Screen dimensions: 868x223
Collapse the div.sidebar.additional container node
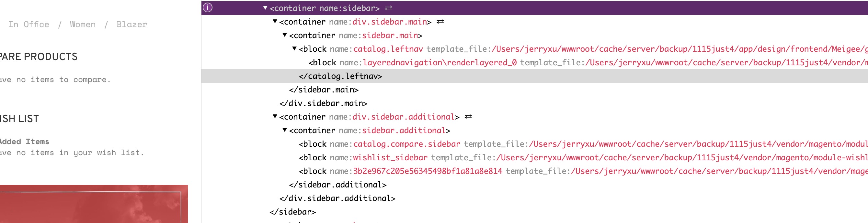(x=275, y=116)
